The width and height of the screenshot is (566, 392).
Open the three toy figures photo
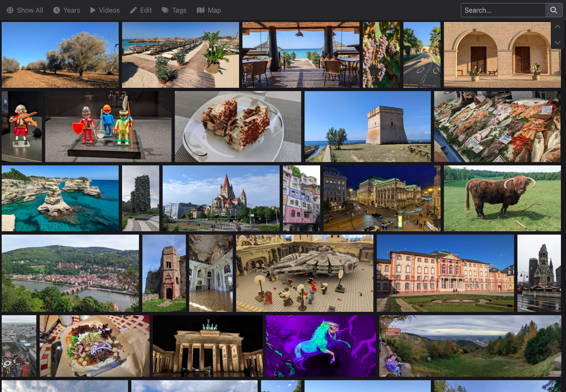tap(108, 127)
